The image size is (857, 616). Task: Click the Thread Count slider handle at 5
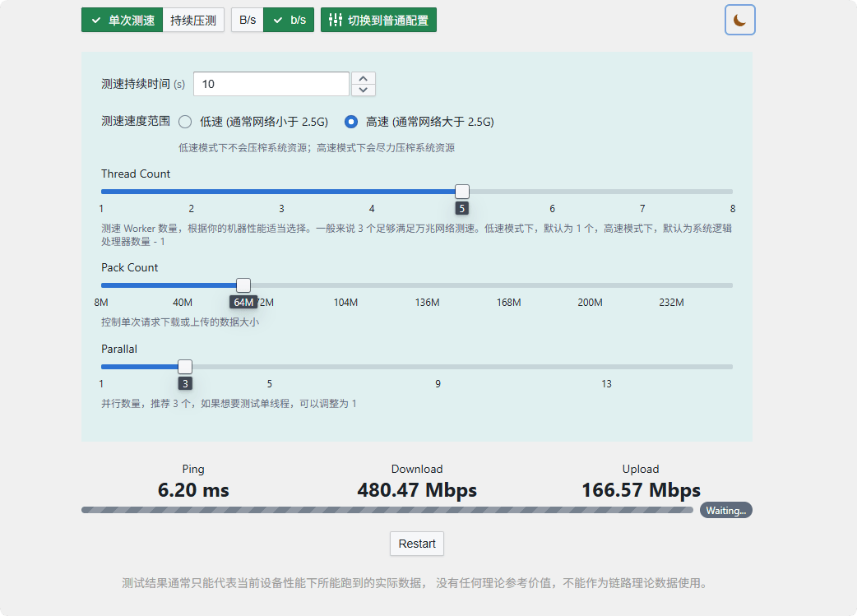point(461,191)
